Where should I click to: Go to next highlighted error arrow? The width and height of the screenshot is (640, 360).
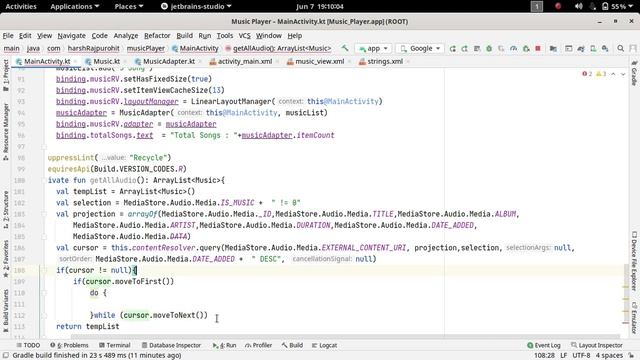[623, 74]
